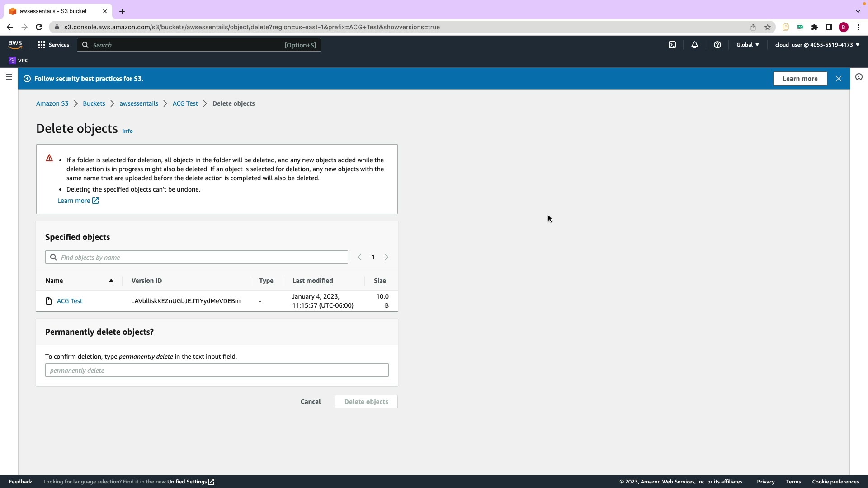Go to next page of specified objects

pyautogui.click(x=387, y=257)
